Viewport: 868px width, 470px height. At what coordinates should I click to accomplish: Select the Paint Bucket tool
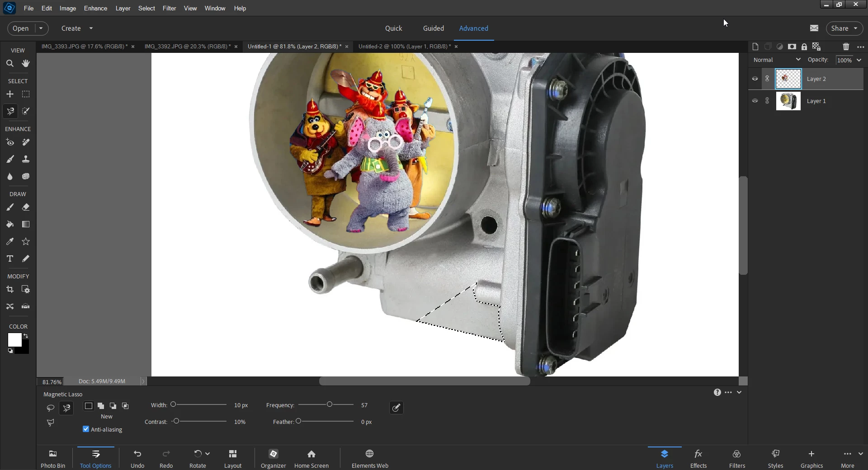9,225
